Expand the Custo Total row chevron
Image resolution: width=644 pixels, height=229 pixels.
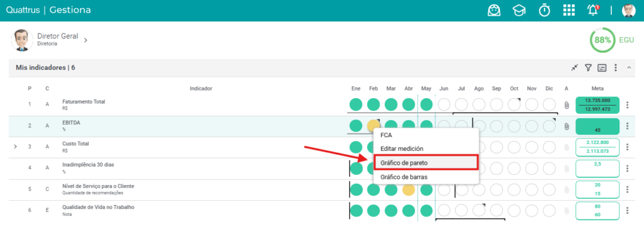pos(16,147)
